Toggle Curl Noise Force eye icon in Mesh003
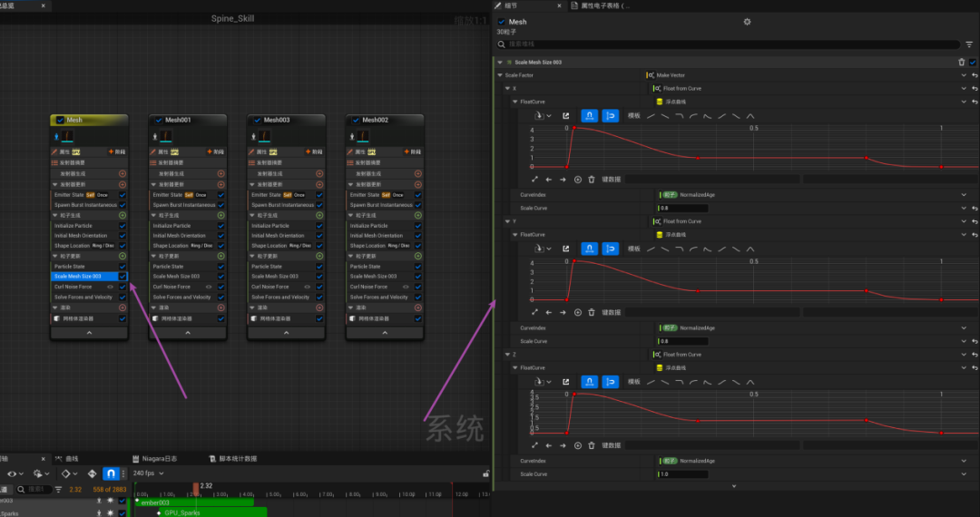 click(307, 288)
